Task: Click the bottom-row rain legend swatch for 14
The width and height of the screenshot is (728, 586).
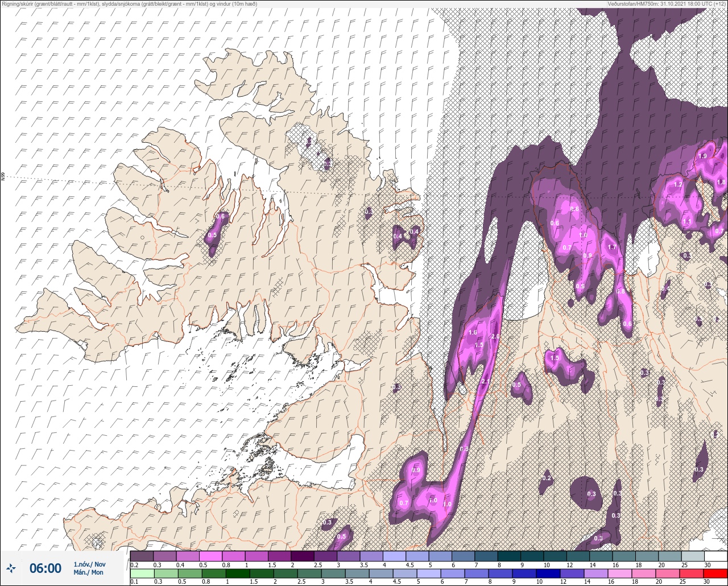Action: click(x=596, y=573)
